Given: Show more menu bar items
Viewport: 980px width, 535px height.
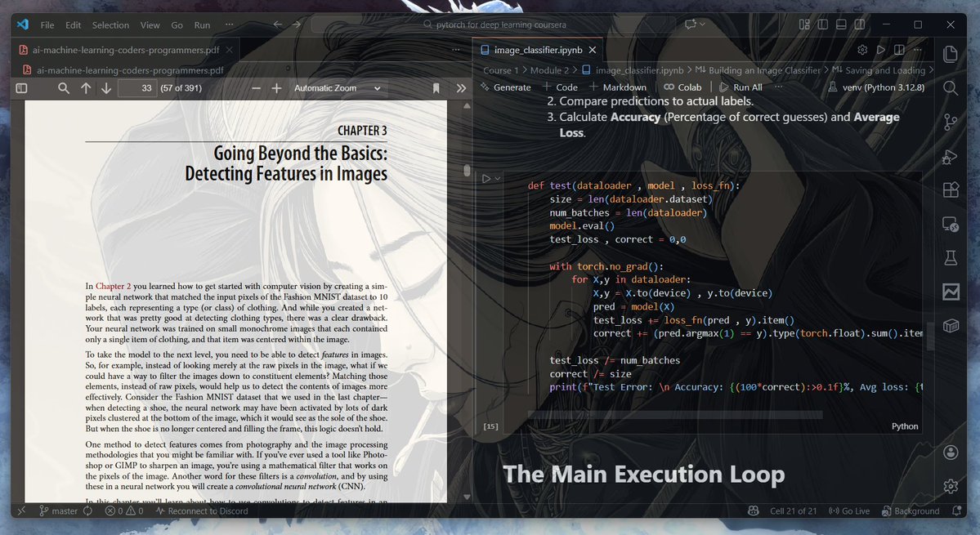Looking at the screenshot, I should 230,25.
